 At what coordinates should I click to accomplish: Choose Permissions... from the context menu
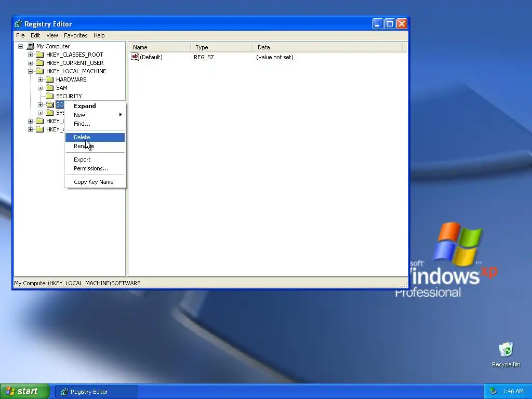95,168
